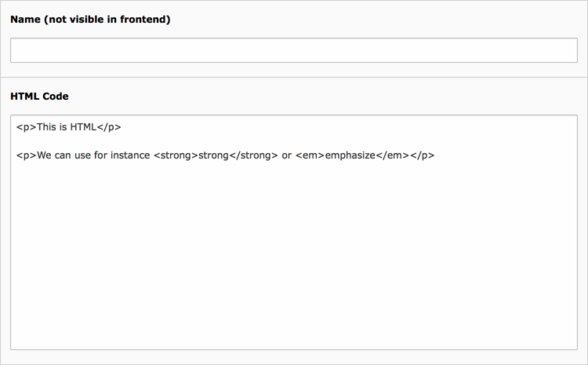Click the closing </em> tag
The image size is (588, 365).
click(393, 155)
